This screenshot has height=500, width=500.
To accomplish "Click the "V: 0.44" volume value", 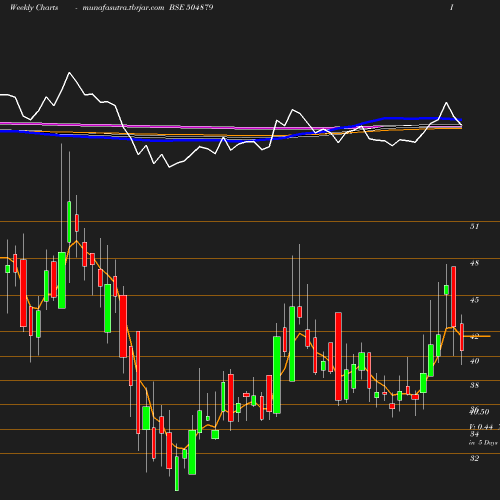I will pyautogui.click(x=481, y=427).
